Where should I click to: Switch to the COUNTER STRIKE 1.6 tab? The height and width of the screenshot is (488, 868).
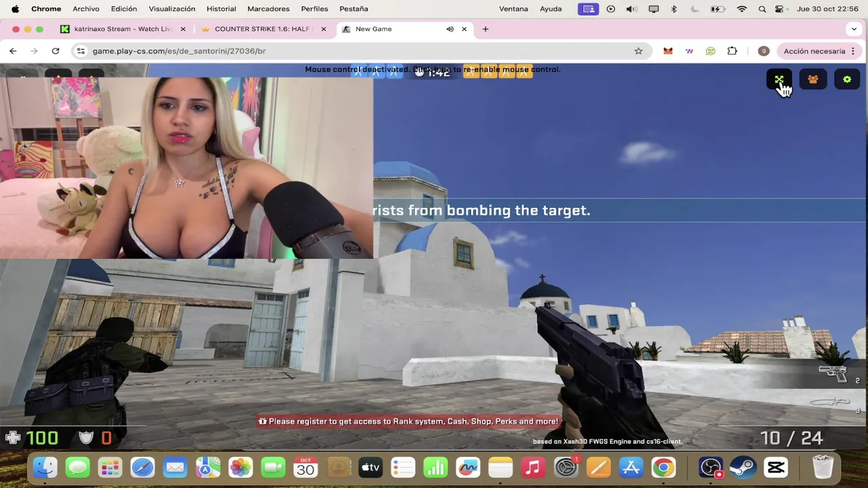click(x=264, y=29)
